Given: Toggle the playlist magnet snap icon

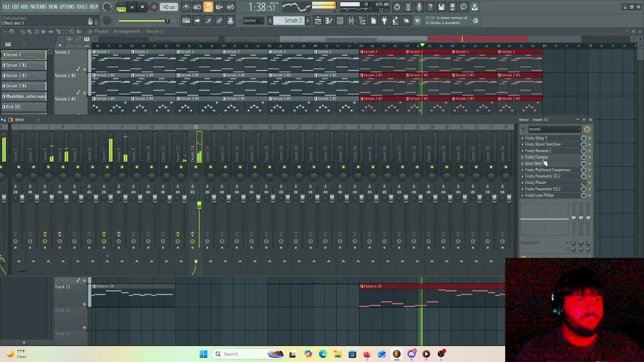Looking at the screenshot, I should point(12,32).
